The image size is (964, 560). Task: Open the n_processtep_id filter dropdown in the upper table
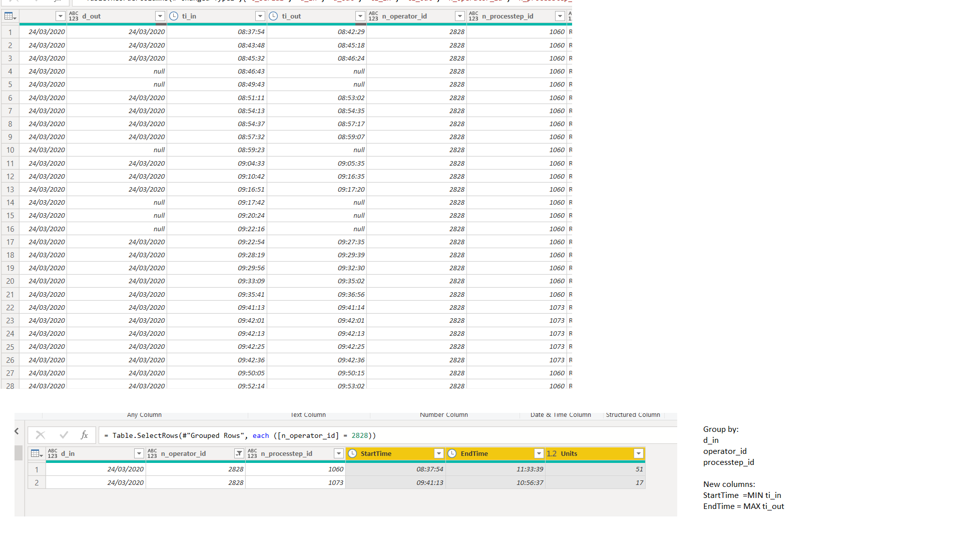(x=560, y=17)
